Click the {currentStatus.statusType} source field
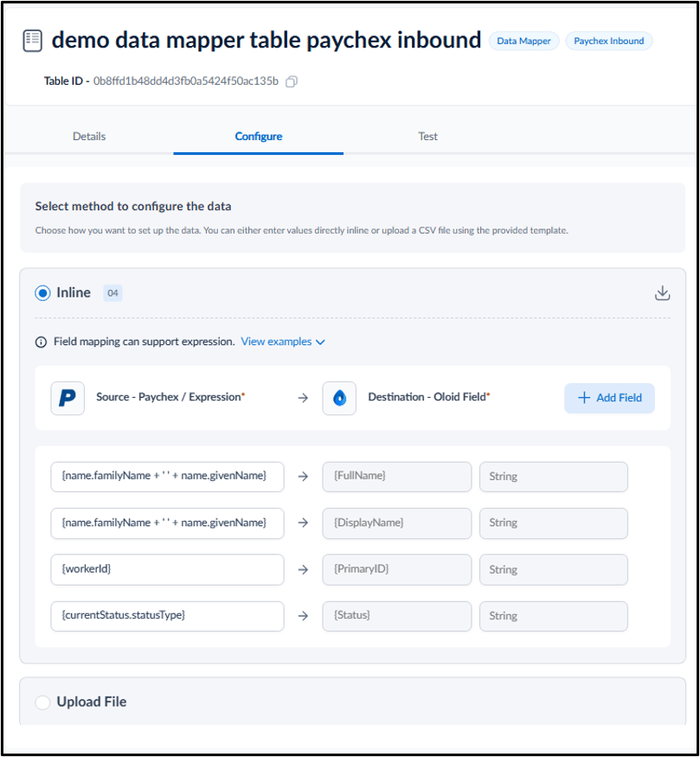The width and height of the screenshot is (700, 757). pyautogui.click(x=168, y=616)
